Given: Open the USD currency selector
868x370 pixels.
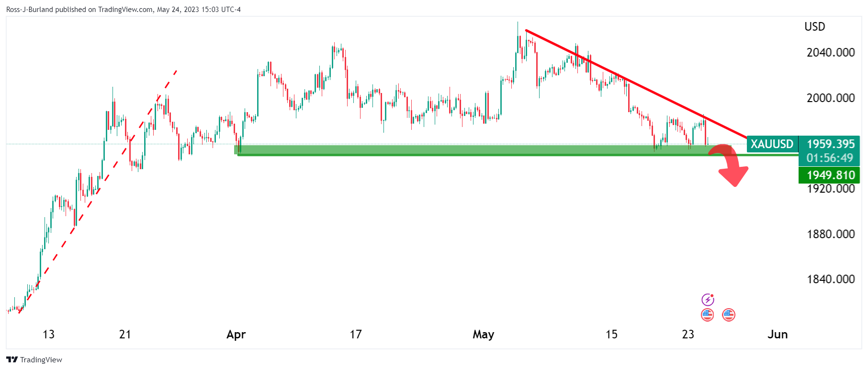Looking at the screenshot, I should click(x=814, y=27).
